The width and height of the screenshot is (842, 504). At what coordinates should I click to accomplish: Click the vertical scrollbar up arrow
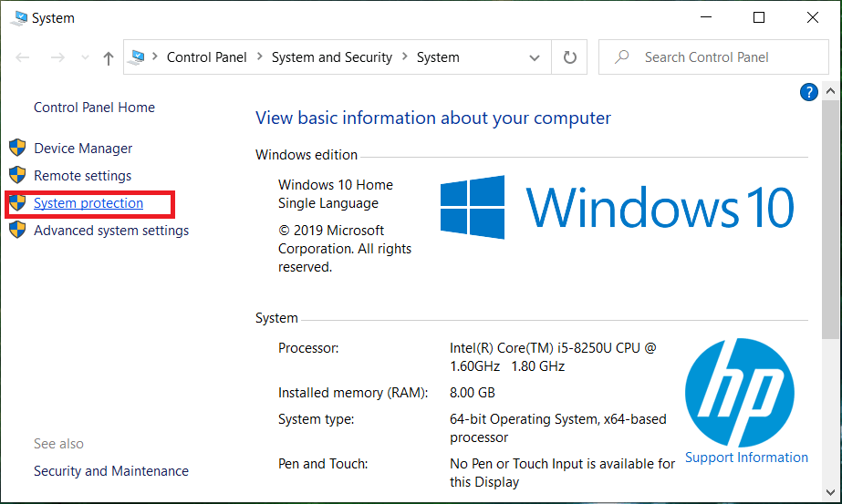point(831,92)
